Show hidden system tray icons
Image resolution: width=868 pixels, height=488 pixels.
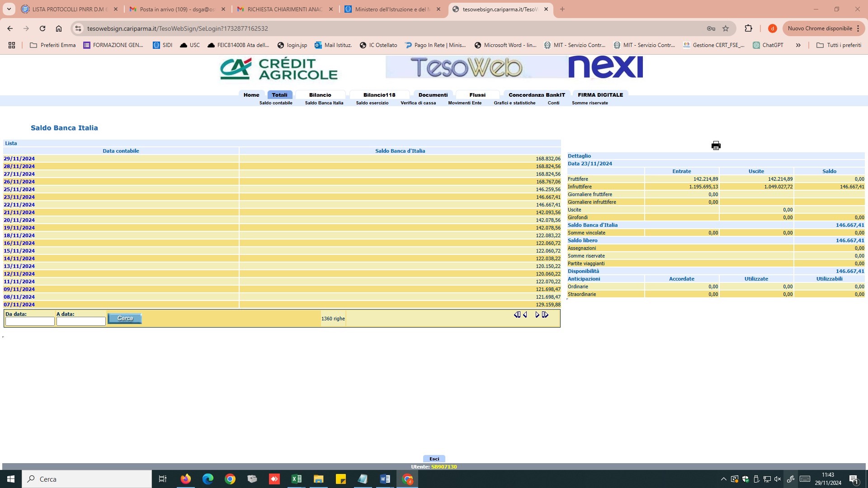coord(723,479)
